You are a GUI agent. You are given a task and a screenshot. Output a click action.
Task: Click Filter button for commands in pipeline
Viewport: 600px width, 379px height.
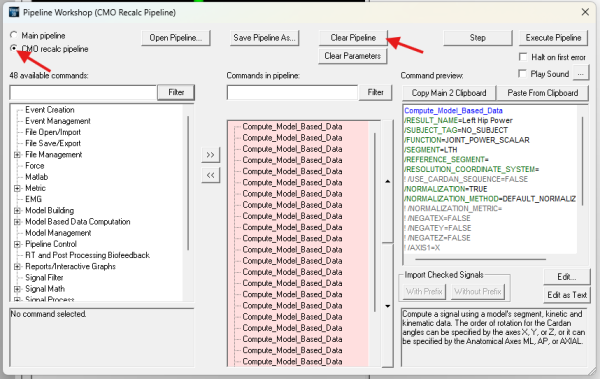coord(375,92)
